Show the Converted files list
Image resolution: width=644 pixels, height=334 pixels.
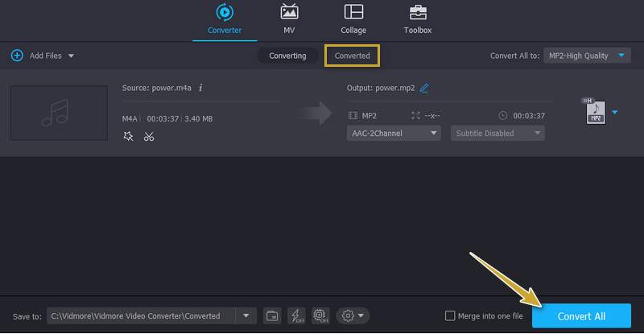coord(352,56)
